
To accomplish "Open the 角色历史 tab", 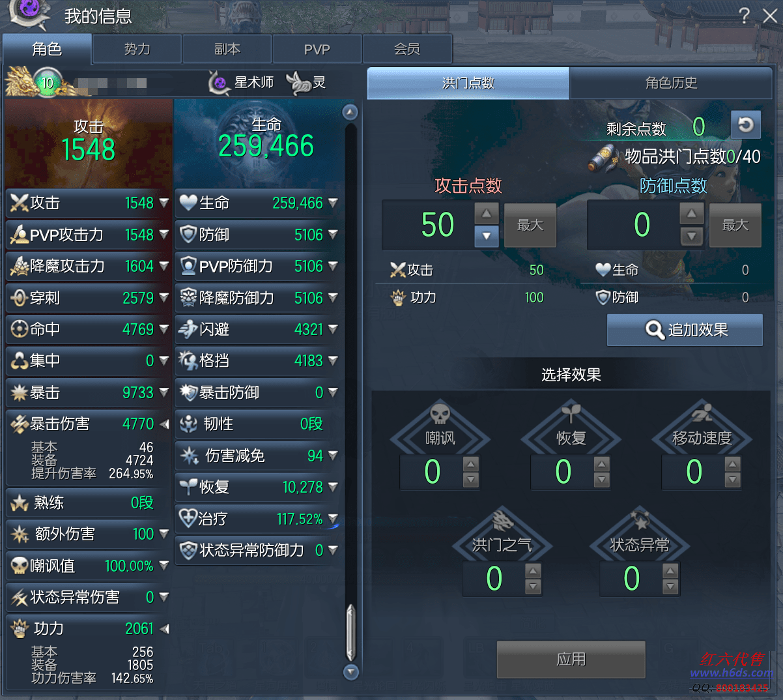I will pyautogui.click(x=671, y=83).
